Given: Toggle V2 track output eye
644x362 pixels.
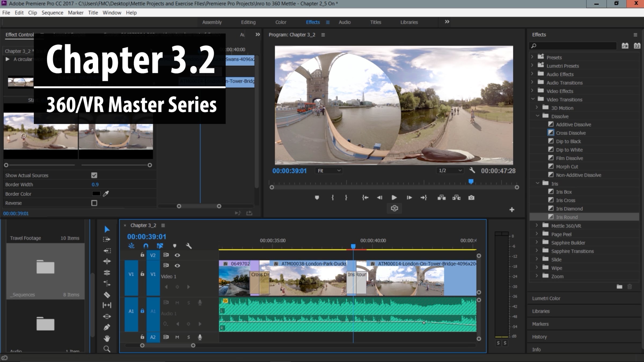Looking at the screenshot, I should point(177,255).
